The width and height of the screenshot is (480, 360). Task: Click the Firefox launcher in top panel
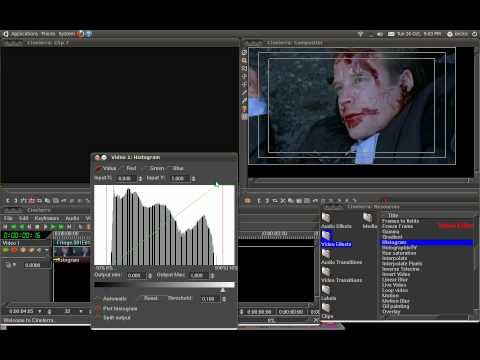[x=80, y=34]
